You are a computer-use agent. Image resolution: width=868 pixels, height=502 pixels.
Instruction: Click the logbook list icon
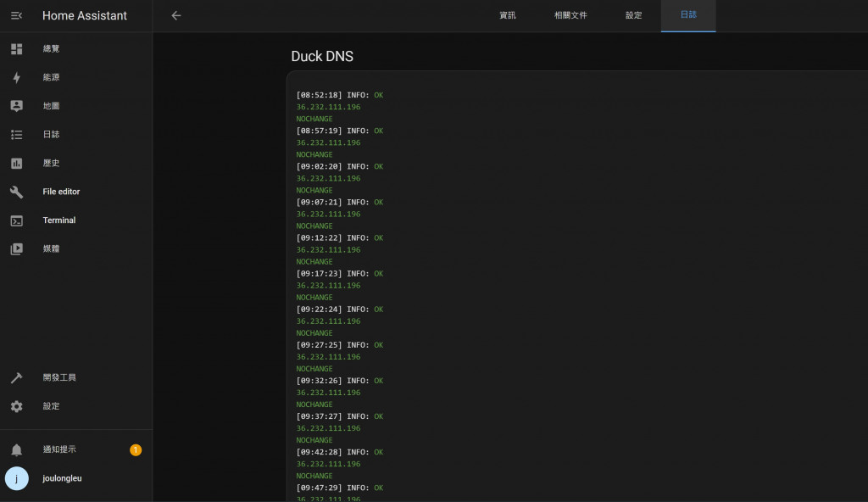(x=17, y=135)
